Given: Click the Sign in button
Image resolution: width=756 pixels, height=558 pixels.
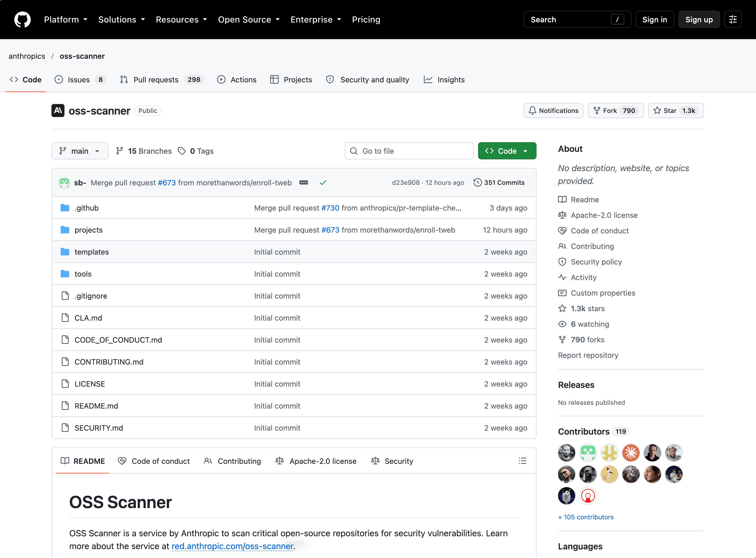Looking at the screenshot, I should pos(654,20).
